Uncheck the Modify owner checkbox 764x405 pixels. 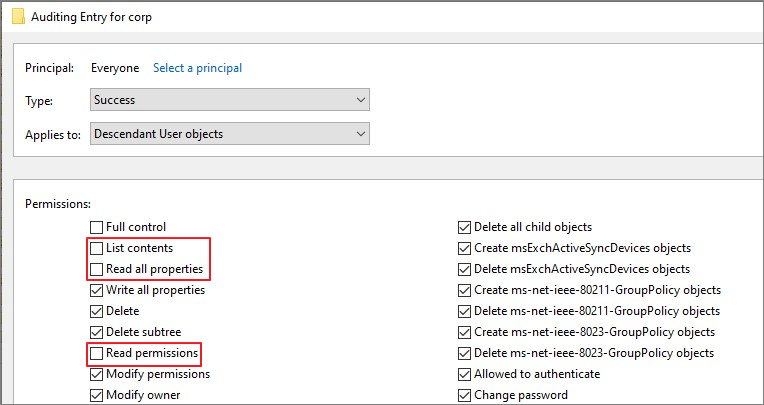96,395
